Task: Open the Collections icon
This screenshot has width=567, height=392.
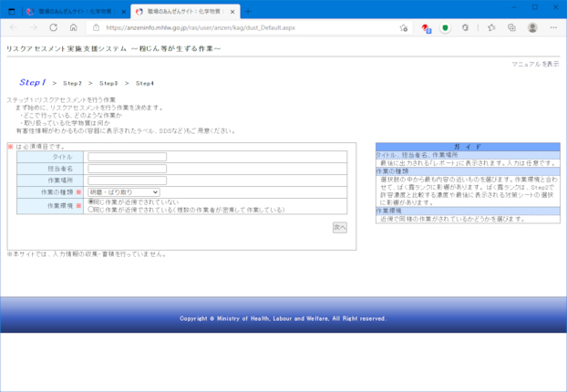Action: click(x=511, y=27)
